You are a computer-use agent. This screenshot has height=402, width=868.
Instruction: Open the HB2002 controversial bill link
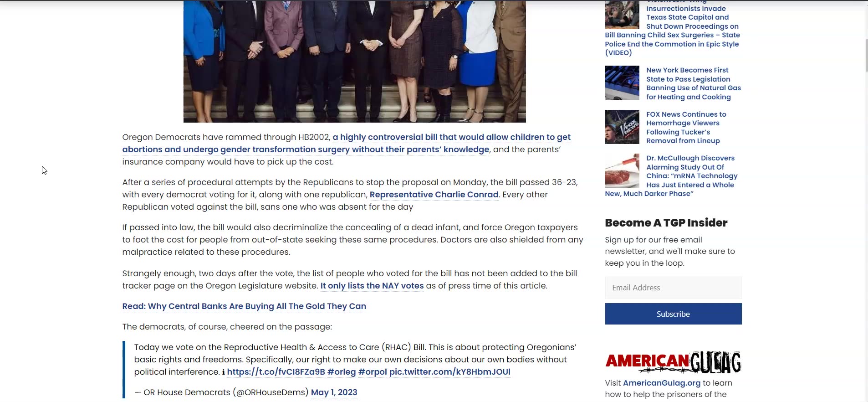[451, 137]
